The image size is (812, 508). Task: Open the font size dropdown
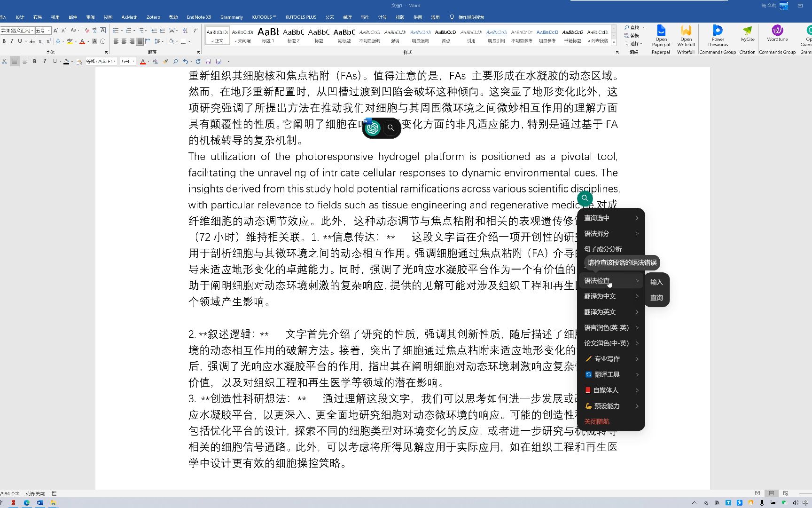pos(49,31)
